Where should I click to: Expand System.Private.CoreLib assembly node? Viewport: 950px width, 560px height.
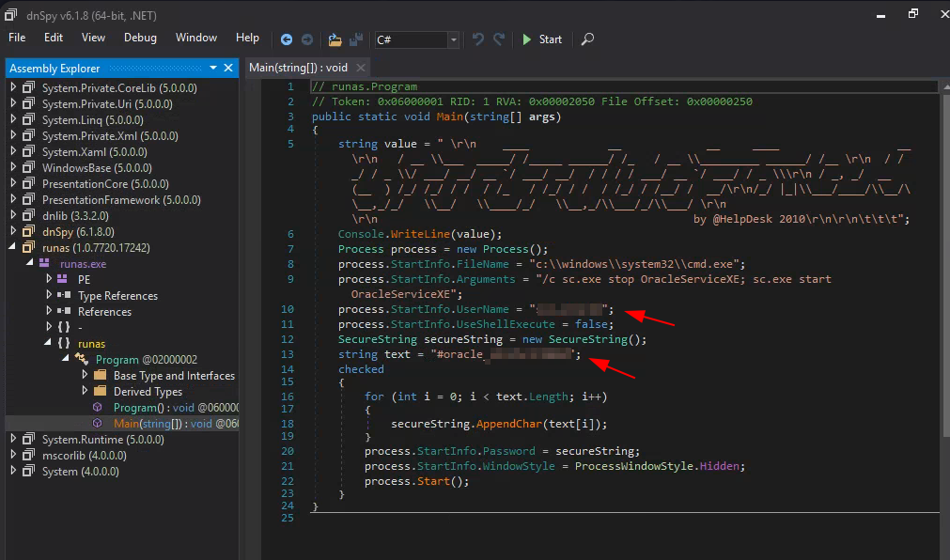13,87
